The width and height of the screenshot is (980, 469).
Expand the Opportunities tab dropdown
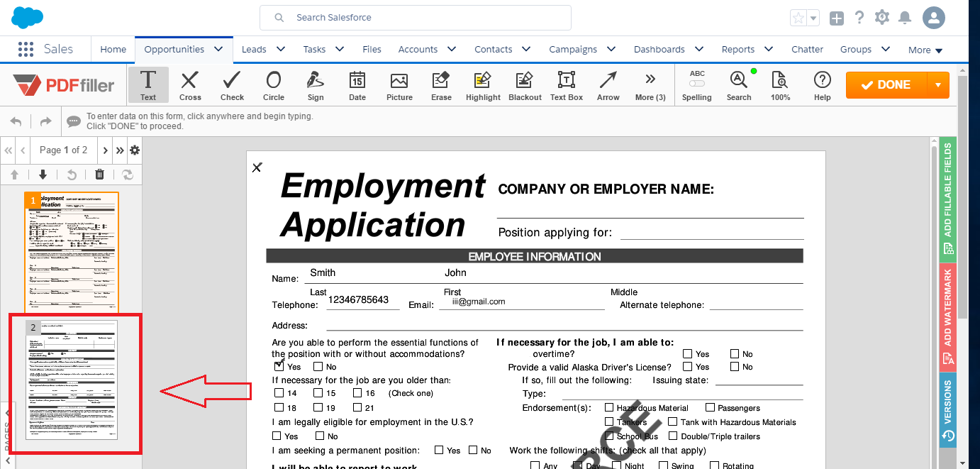(x=218, y=49)
